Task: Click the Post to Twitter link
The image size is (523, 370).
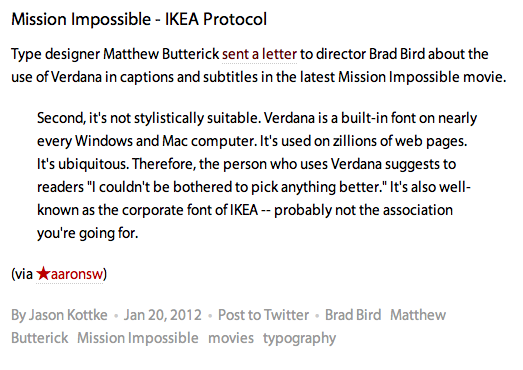Action: 264,315
